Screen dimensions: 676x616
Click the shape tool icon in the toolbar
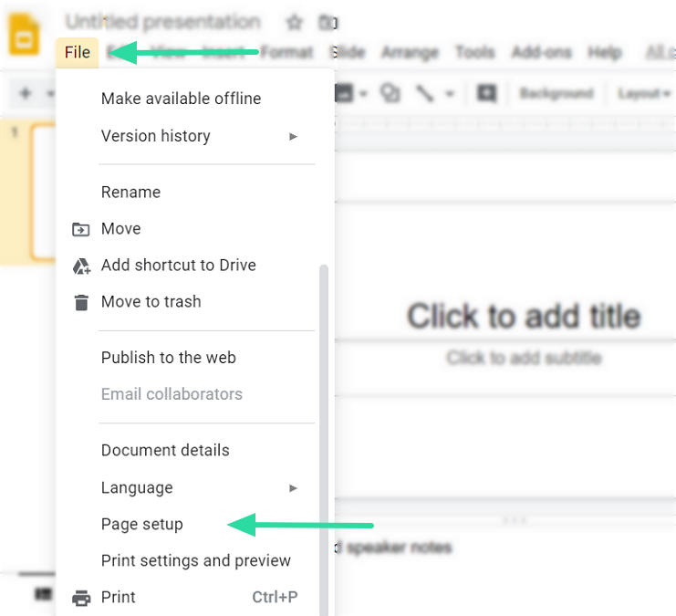[x=390, y=93]
